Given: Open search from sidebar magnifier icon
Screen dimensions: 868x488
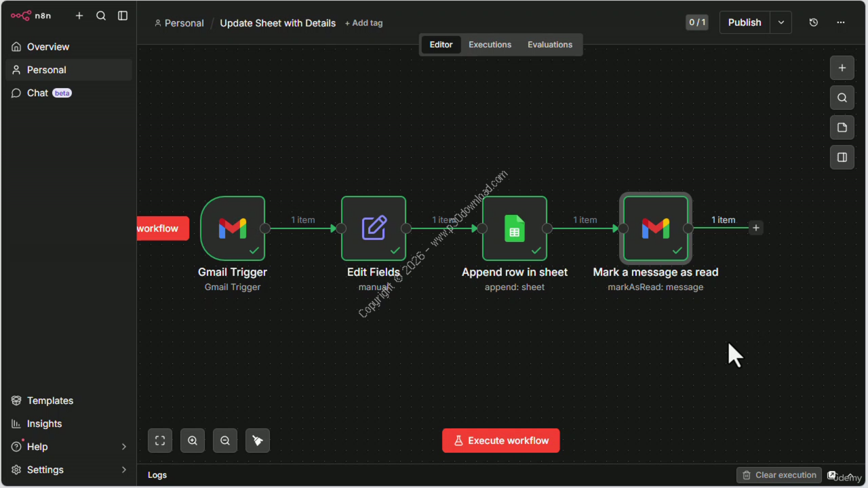Looking at the screenshot, I should coord(101,16).
